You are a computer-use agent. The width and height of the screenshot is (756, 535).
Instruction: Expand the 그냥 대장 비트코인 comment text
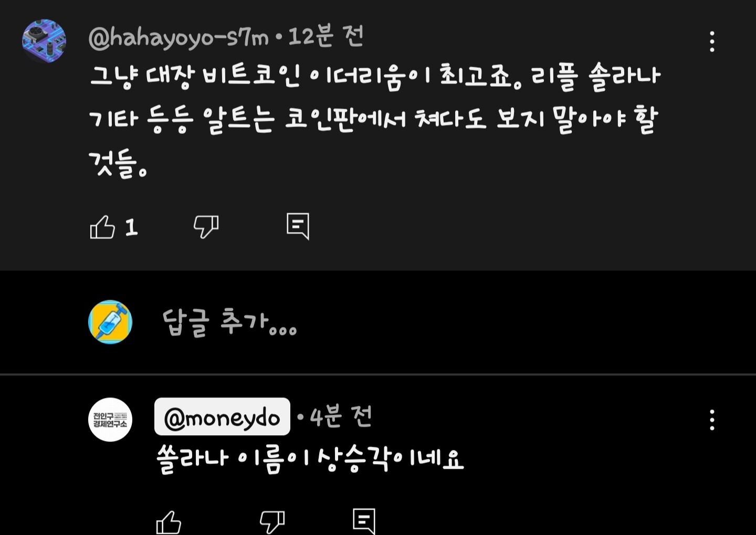tap(375, 120)
